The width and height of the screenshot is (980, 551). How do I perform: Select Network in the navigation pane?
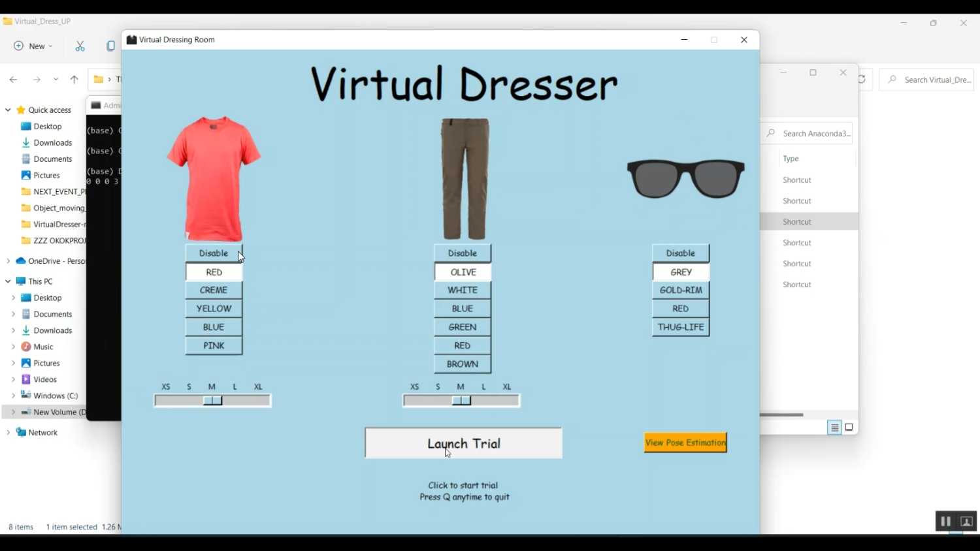[43, 433]
